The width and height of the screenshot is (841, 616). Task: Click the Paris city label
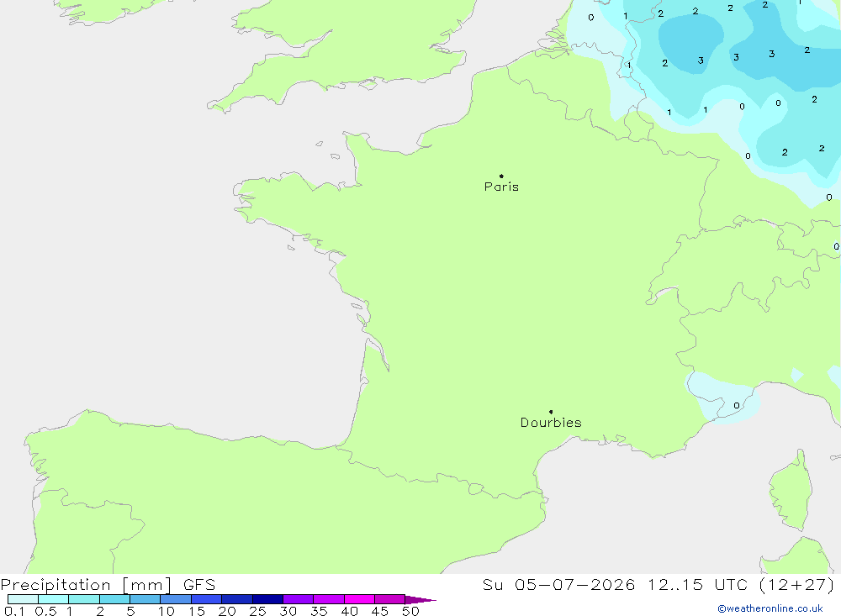coord(501,187)
